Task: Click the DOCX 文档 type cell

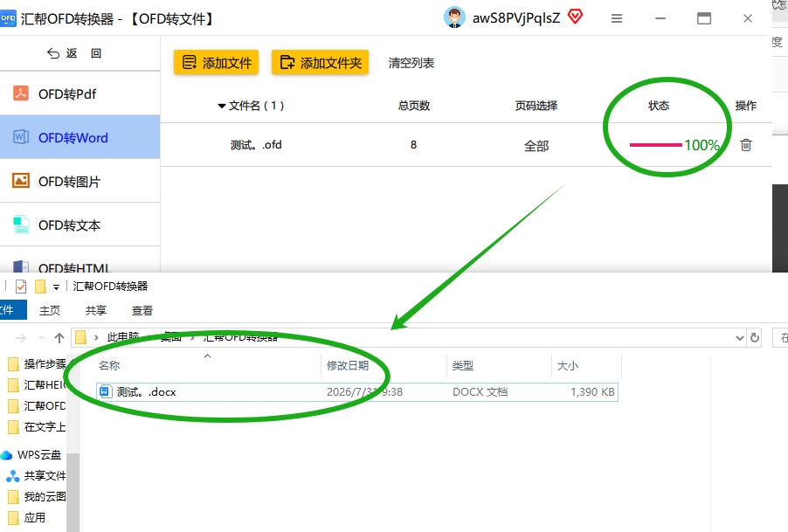Action: [x=480, y=392]
